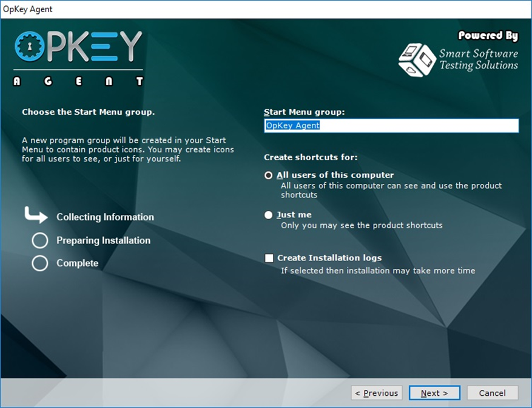This screenshot has width=532, height=408.
Task: Proceed by pressing the Next button
Action: coord(434,393)
